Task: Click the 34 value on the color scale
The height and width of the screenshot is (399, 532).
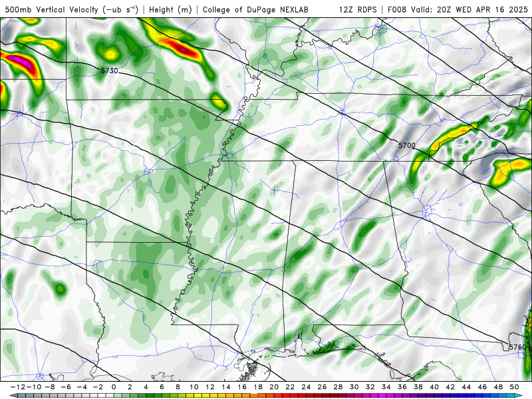Action: point(386,387)
